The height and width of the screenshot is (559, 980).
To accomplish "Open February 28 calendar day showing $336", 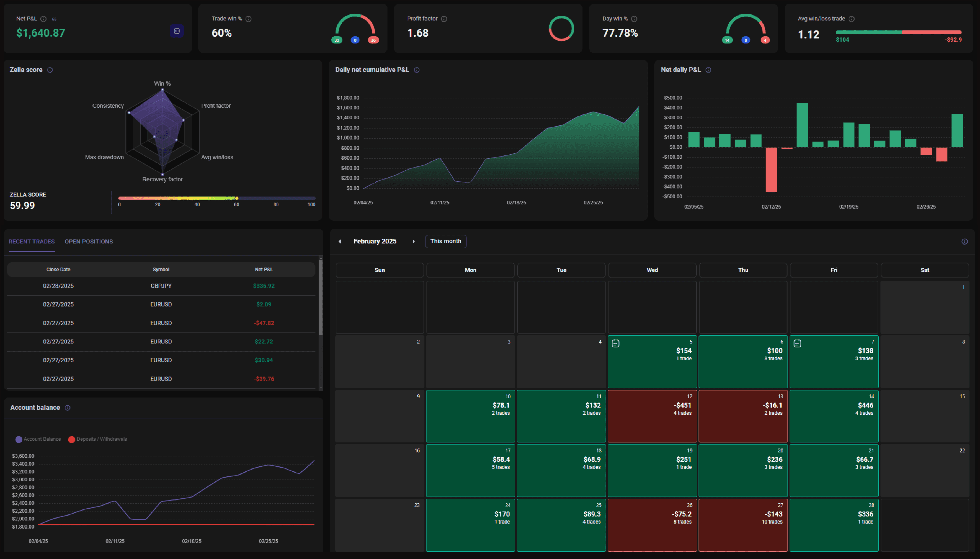I will [x=834, y=525].
